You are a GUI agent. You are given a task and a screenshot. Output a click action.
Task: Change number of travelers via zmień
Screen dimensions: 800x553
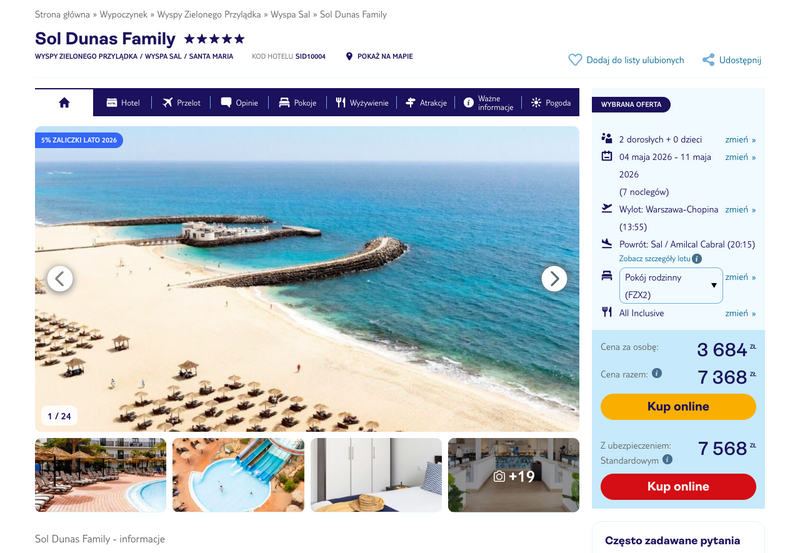(740, 139)
